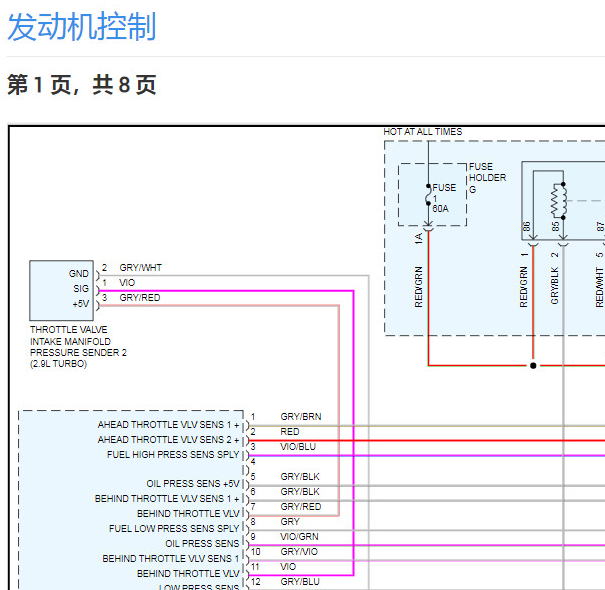This screenshot has height=590, width=605.
Task: Click BEHIND THROTTLE VLV SENS 1 + label
Action: pos(167,499)
